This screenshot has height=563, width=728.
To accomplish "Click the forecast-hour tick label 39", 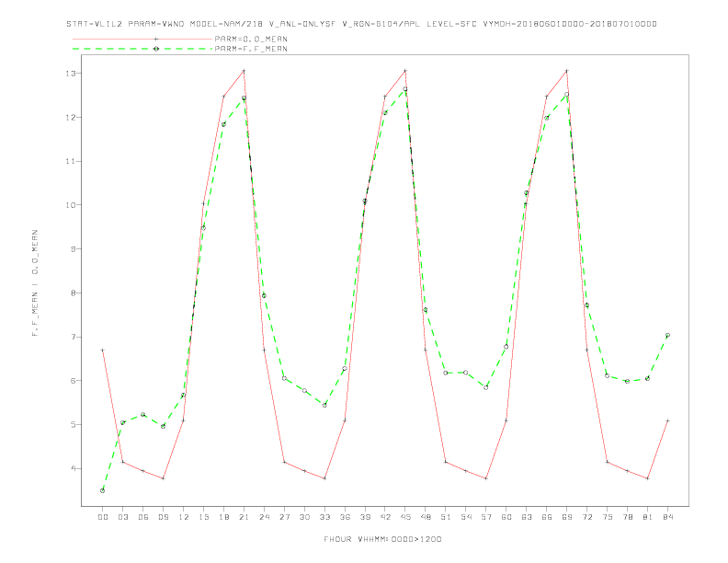I will tap(365, 517).
